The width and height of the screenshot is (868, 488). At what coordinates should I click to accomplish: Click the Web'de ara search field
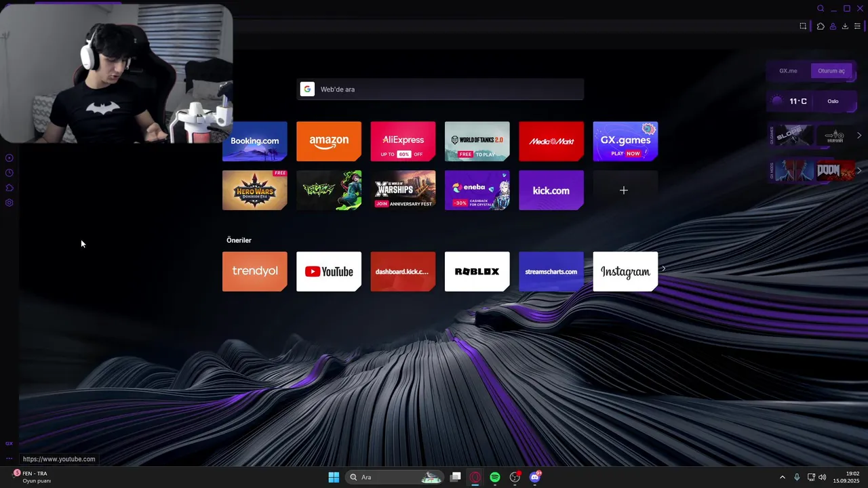pos(440,89)
